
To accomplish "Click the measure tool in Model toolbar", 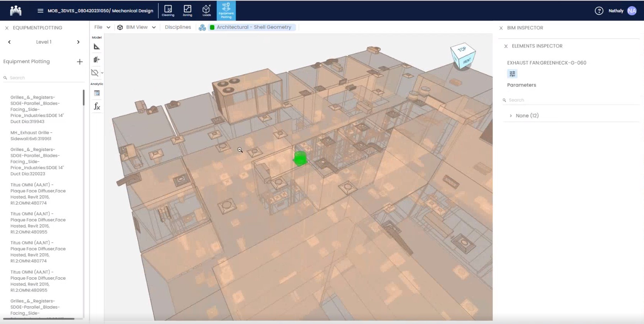I will [x=97, y=47].
